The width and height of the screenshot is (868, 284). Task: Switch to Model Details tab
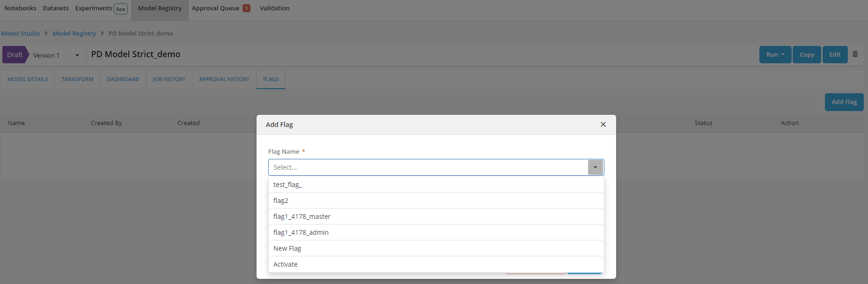(28, 79)
